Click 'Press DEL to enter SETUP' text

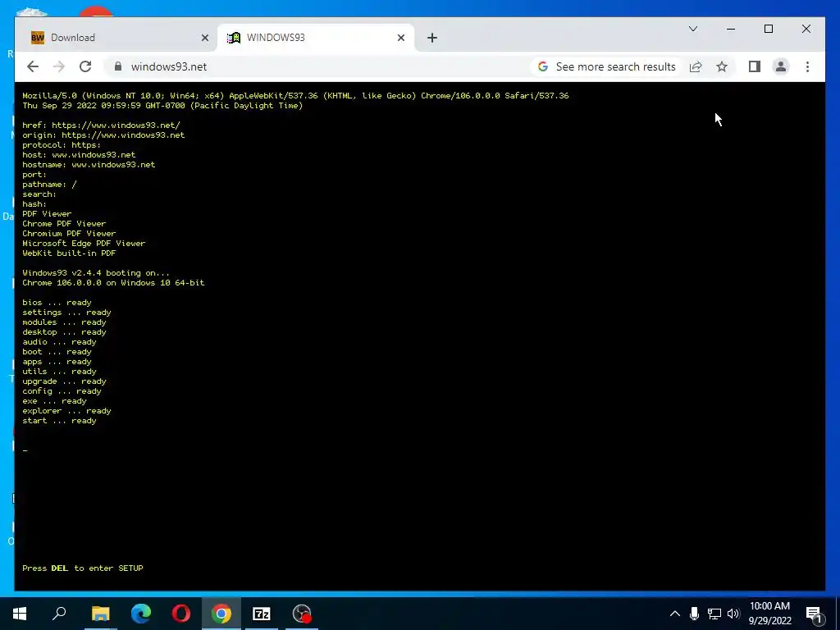83,568
